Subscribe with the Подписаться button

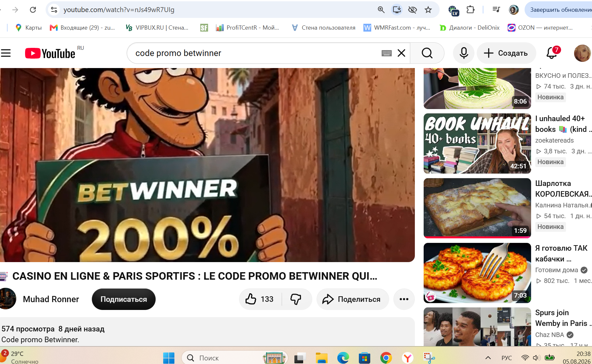(124, 299)
